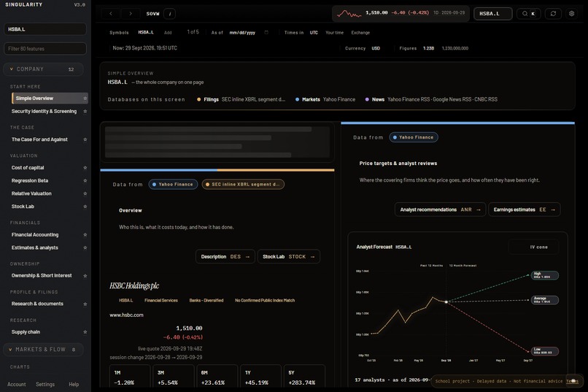This screenshot has height=392, width=588.
Task: Open Description DES button
Action: coord(225,256)
